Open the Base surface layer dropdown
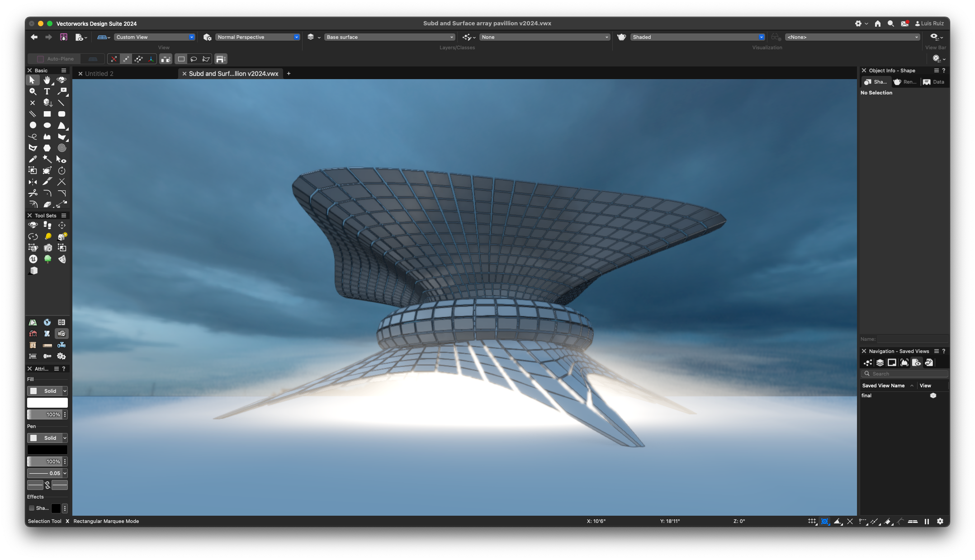The image size is (975, 560). 451,37
